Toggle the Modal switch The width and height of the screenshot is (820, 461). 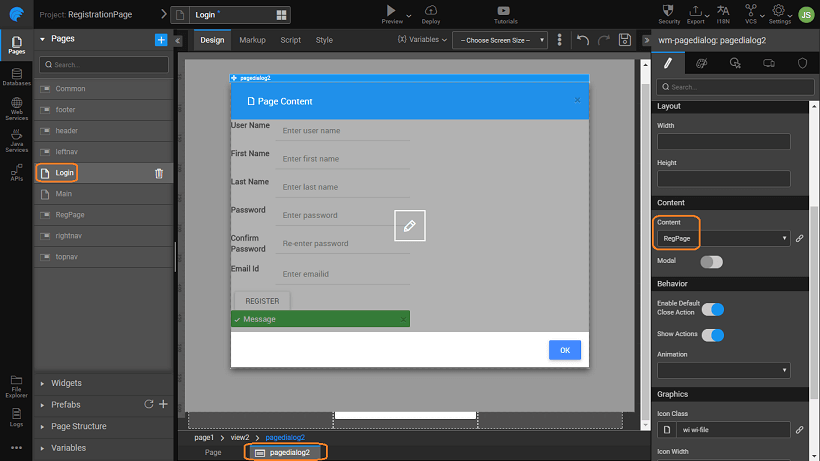(x=711, y=261)
